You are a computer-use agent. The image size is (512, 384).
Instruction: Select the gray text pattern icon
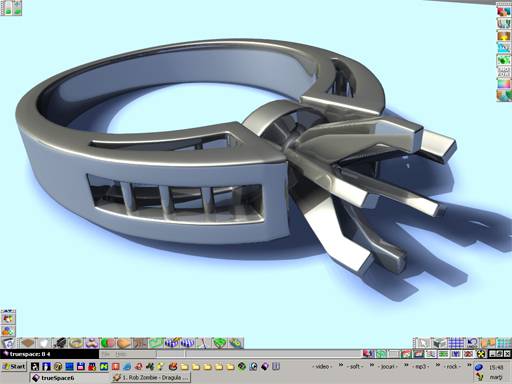tap(504, 72)
